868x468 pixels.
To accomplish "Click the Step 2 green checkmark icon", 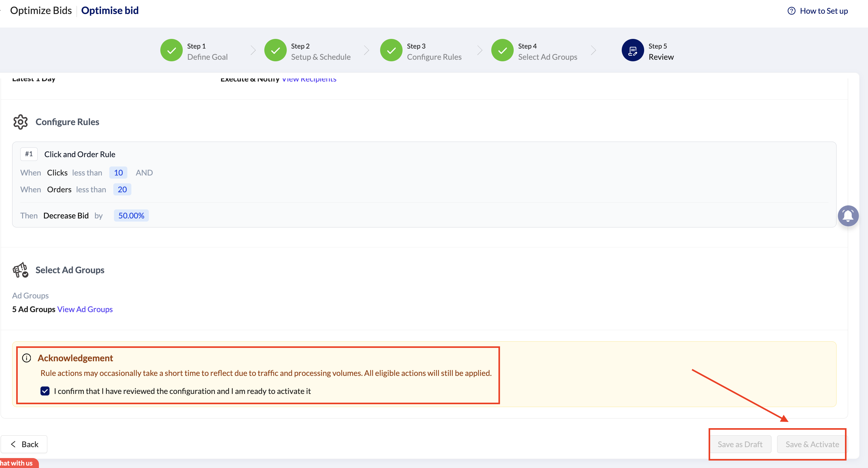I will (x=275, y=50).
